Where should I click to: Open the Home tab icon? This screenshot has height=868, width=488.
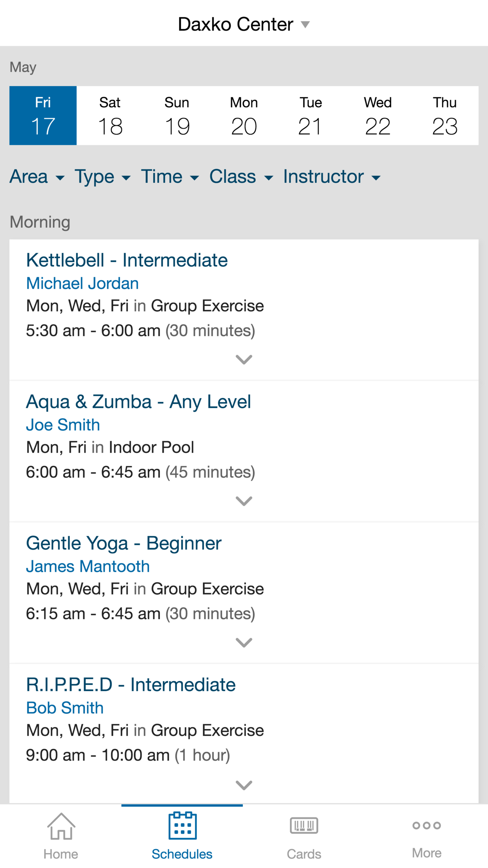point(61,826)
